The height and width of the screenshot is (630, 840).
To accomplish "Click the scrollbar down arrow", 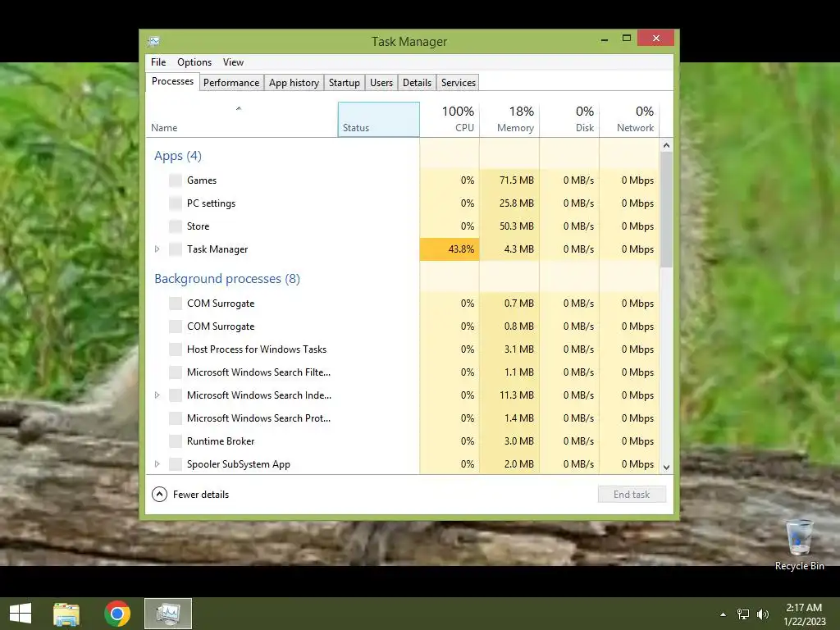I will tap(666, 467).
